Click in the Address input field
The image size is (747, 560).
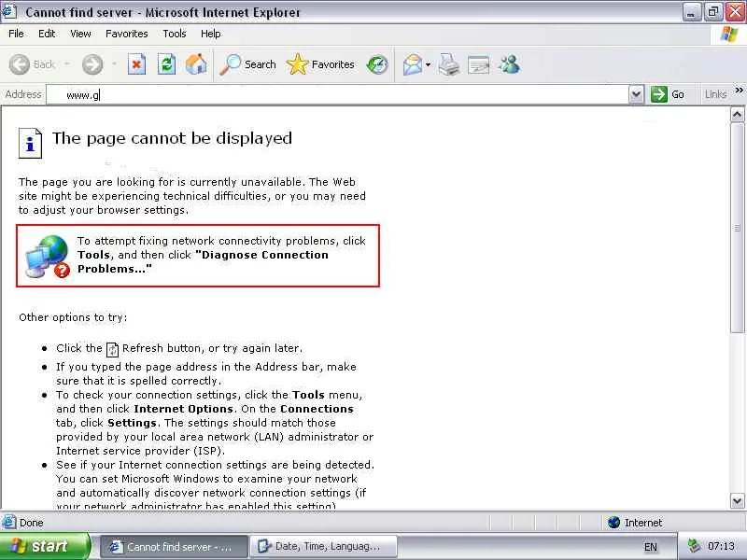tap(338, 95)
